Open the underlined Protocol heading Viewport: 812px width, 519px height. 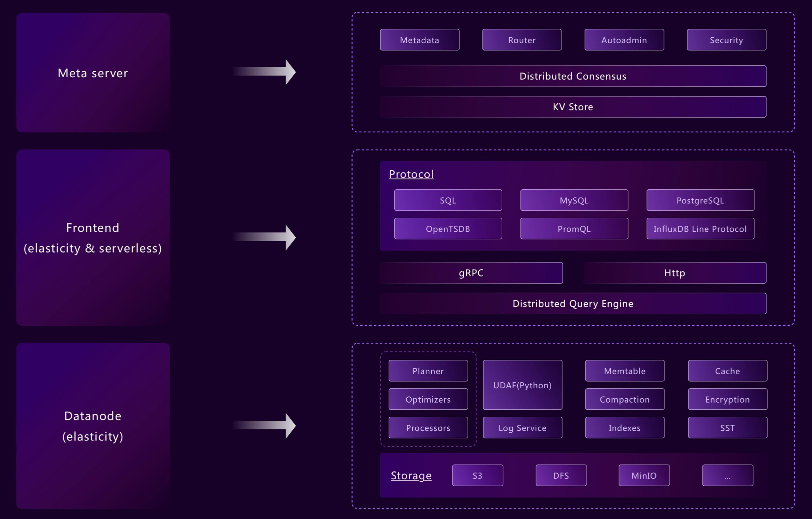(x=411, y=174)
